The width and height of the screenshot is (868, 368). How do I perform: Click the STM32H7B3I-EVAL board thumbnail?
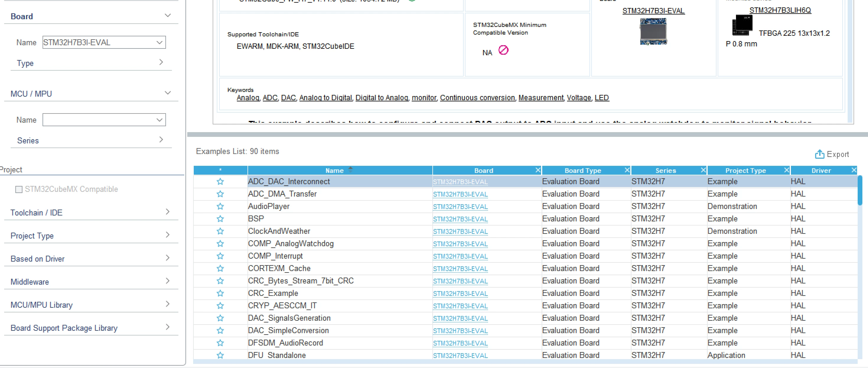click(x=653, y=31)
